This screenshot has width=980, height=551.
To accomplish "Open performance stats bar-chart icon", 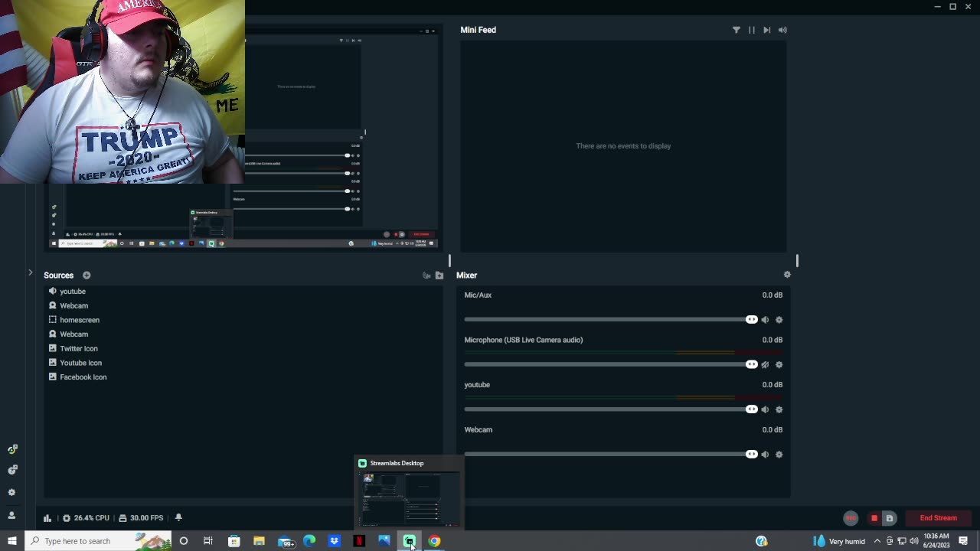I will 47,518.
